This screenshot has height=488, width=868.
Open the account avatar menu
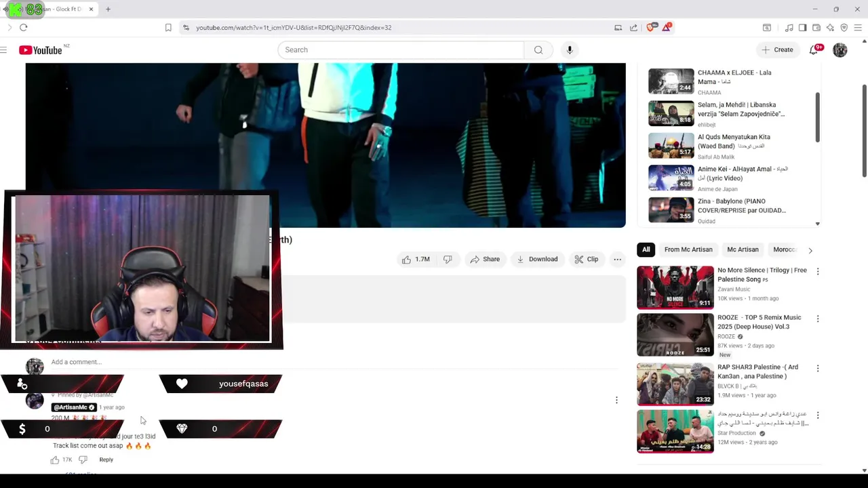coord(840,50)
